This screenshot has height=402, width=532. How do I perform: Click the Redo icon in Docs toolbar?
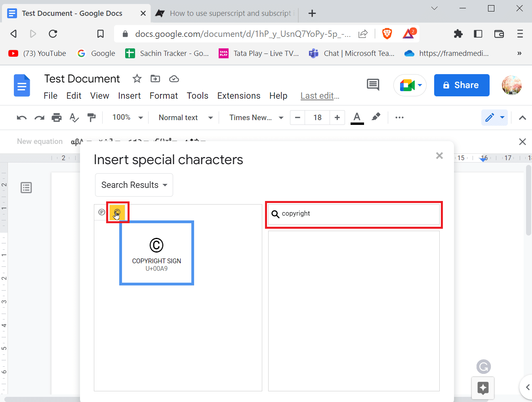(x=39, y=117)
